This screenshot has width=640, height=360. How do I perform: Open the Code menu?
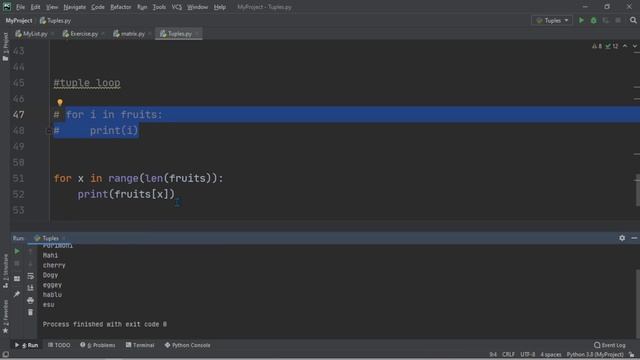(x=98, y=7)
